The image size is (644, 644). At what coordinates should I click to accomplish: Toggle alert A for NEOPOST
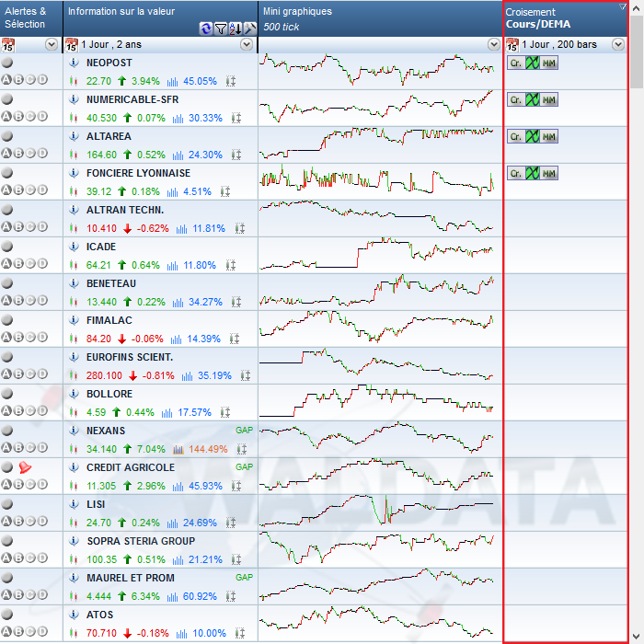click(x=6, y=80)
